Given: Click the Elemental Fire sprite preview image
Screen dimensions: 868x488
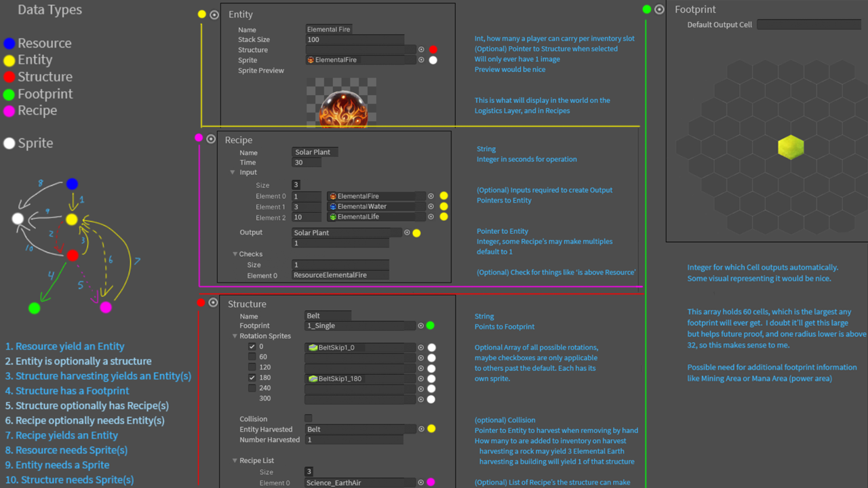Looking at the screenshot, I should click(341, 102).
